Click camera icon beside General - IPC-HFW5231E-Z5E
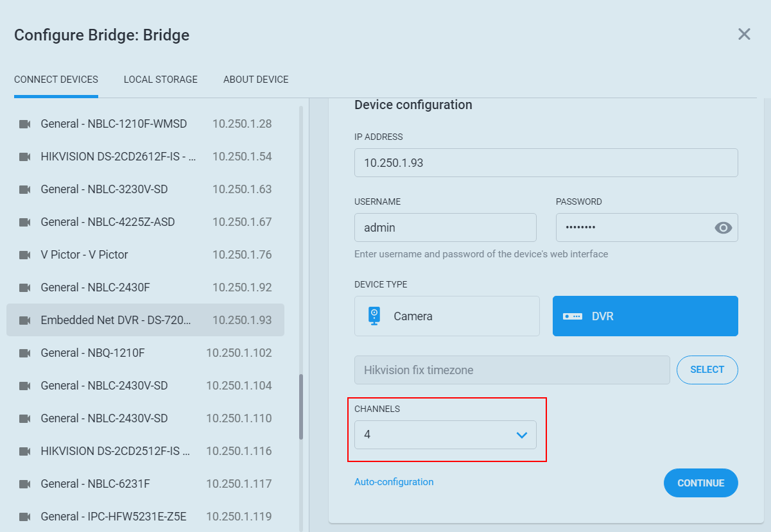 [x=25, y=517]
